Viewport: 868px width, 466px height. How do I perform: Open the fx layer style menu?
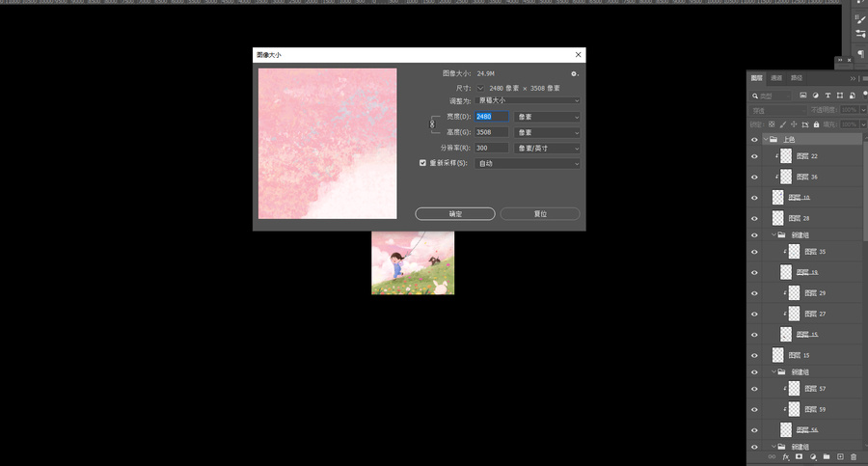[x=785, y=457]
